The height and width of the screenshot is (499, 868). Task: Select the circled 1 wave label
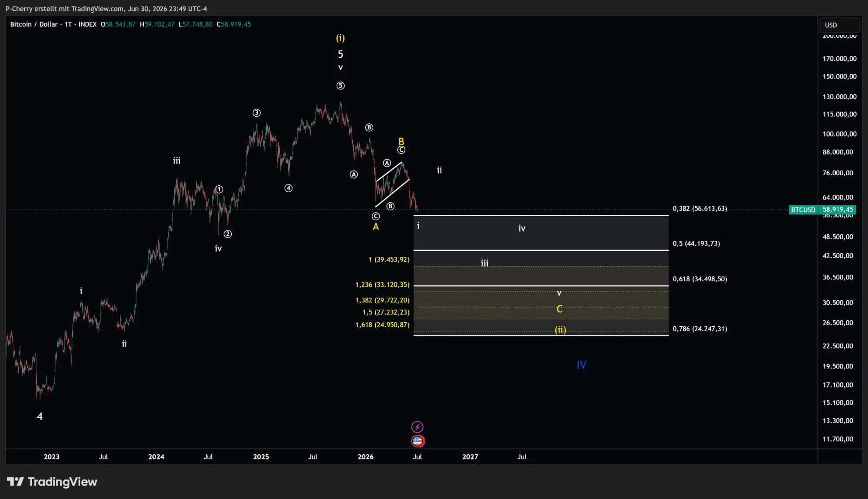(x=219, y=189)
